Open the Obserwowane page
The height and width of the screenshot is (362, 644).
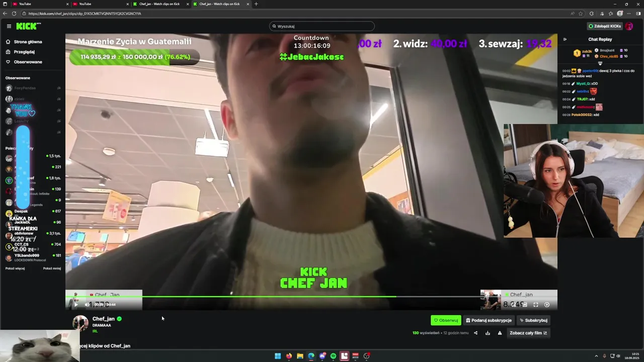click(x=28, y=62)
